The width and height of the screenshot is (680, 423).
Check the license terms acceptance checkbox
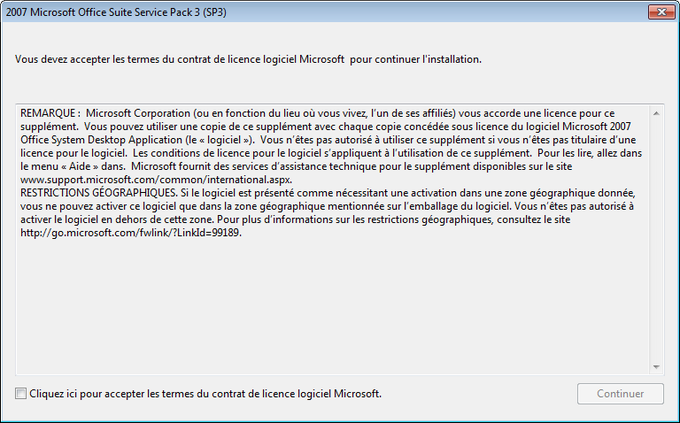[20, 393]
